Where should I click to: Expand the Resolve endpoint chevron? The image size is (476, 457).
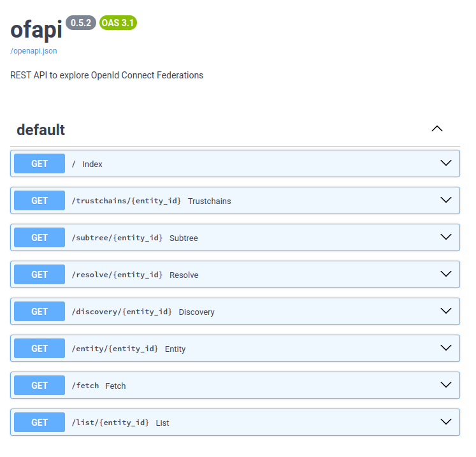[x=445, y=274]
